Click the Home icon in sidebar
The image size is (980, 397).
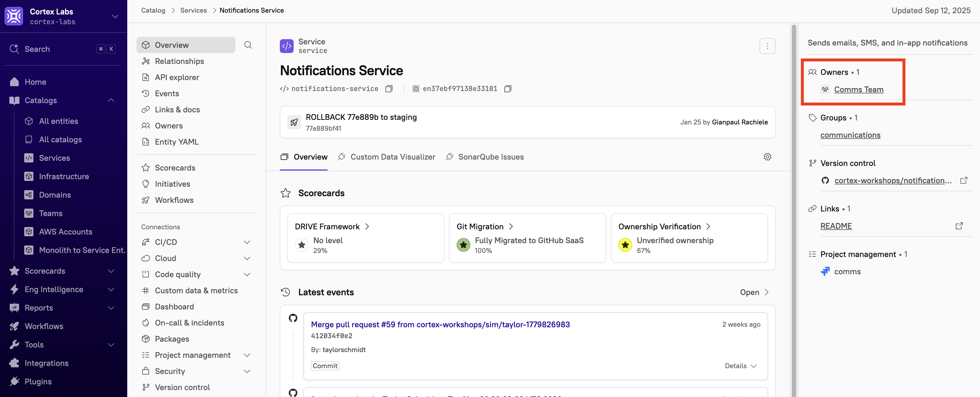point(14,82)
